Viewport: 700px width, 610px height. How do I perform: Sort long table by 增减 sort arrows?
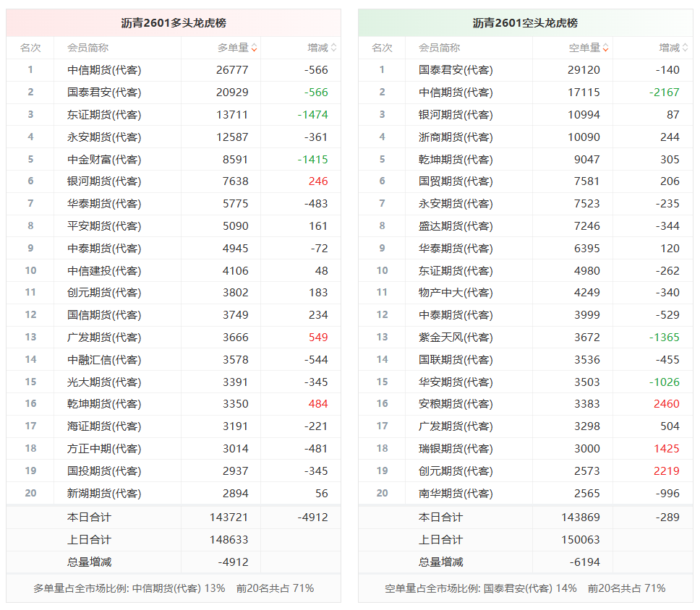[333, 48]
